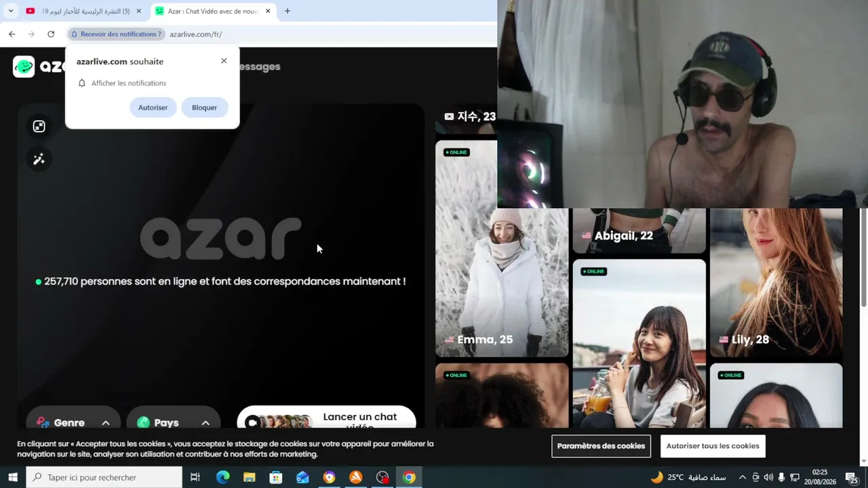Open the notification center icon
Image resolution: width=868 pixels, height=488 pixels.
[x=851, y=477]
